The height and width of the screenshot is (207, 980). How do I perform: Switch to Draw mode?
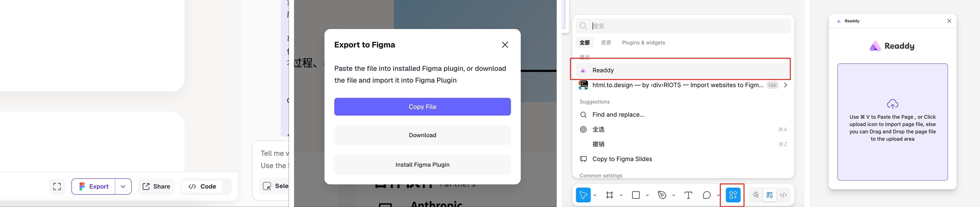(756, 195)
